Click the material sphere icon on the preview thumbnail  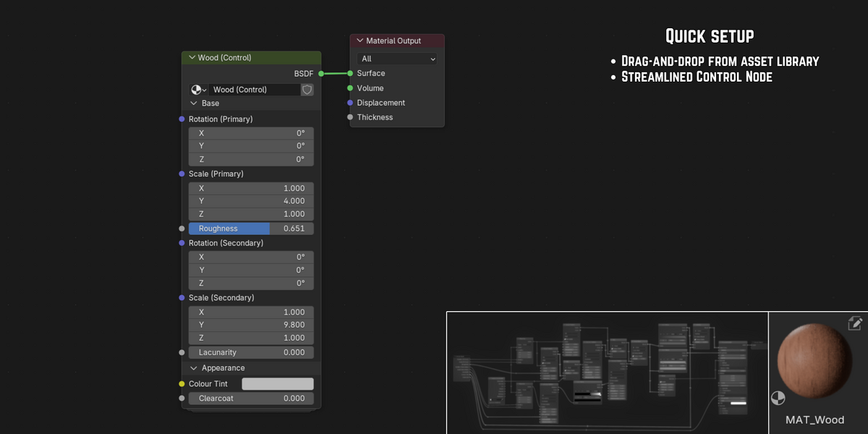(778, 398)
